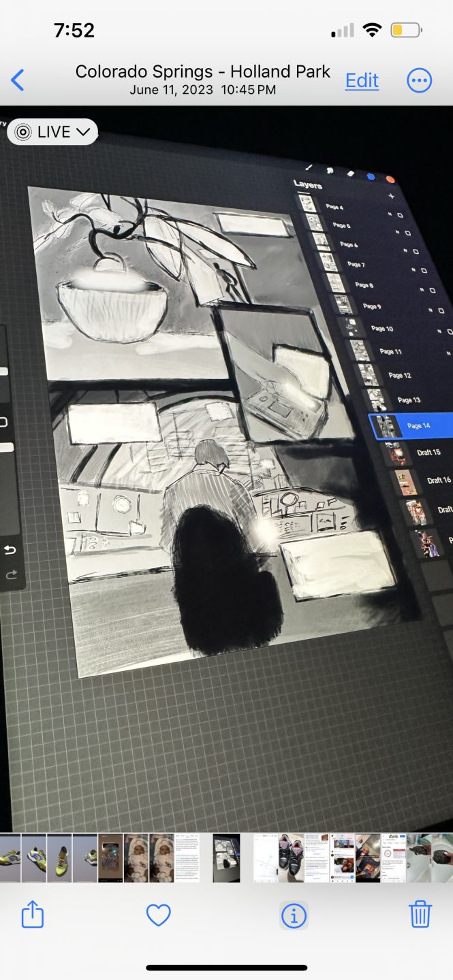This screenshot has width=453, height=980.
Task: Tap the Edit link in the header
Action: point(362,80)
